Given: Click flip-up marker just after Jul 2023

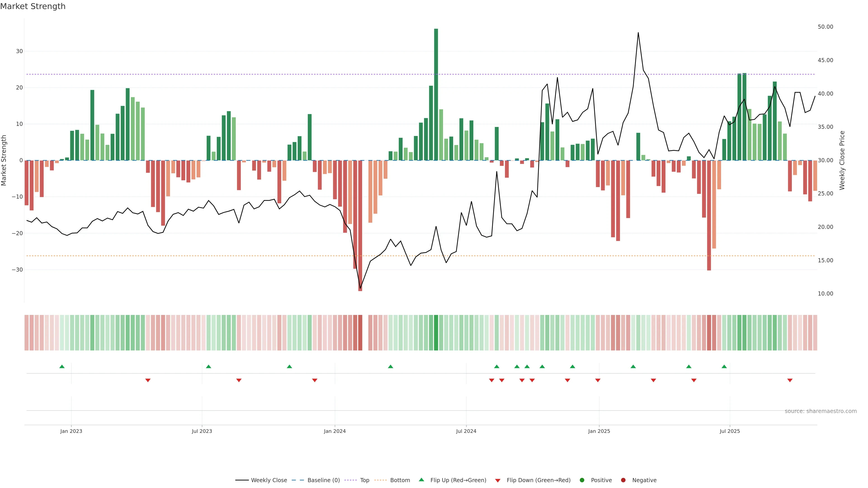Looking at the screenshot, I should [209, 366].
